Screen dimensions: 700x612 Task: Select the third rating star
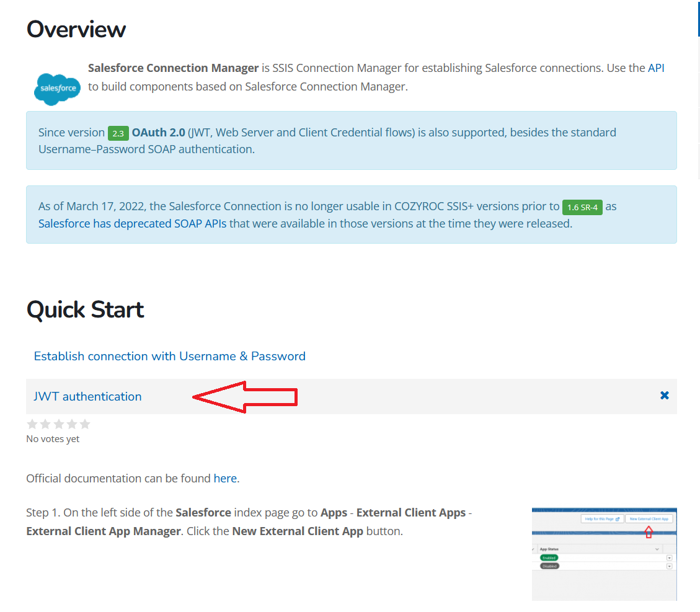59,425
